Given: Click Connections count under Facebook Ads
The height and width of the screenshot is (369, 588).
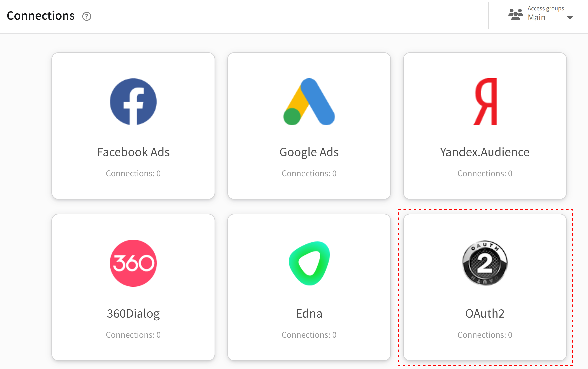Looking at the screenshot, I should tap(133, 173).
